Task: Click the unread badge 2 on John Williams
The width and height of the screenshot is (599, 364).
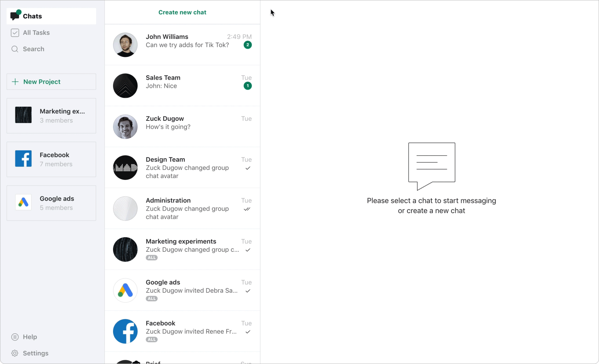Action: (247, 45)
